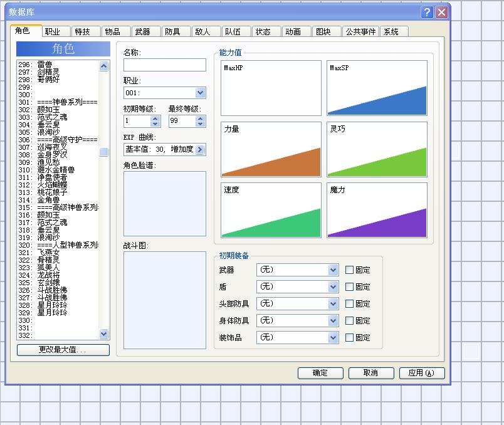The height and width of the screenshot is (425, 504).
Task: Switch to the 队伍 tab
Action: click(236, 31)
